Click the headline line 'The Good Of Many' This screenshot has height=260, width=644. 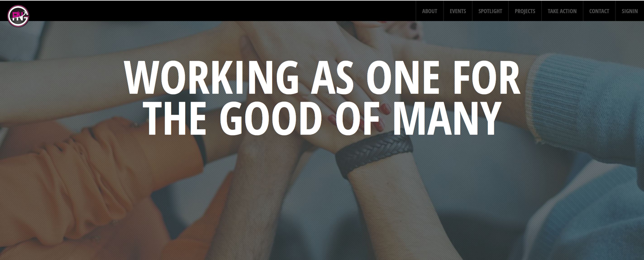pos(322,118)
